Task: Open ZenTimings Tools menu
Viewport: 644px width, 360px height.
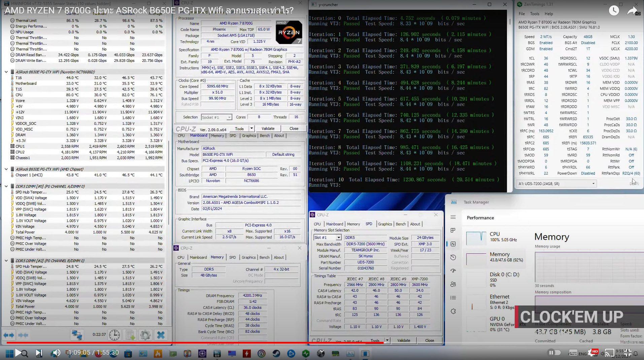Action: [x=535, y=14]
